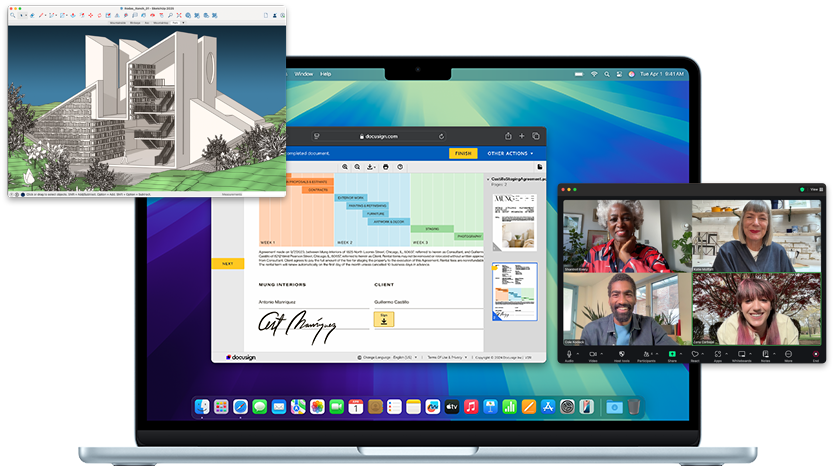Click the print icon in DocuSign toolbar
836x468 pixels.
coord(385,167)
